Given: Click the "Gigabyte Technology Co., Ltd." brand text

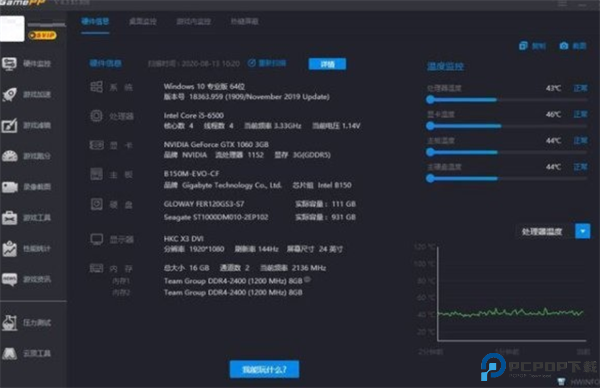Looking at the screenshot, I should [x=232, y=185].
